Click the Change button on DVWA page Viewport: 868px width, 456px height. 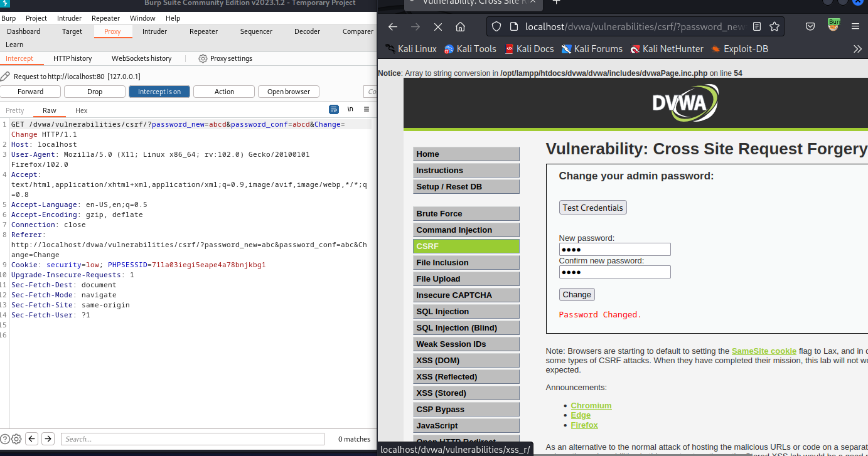[x=577, y=294]
